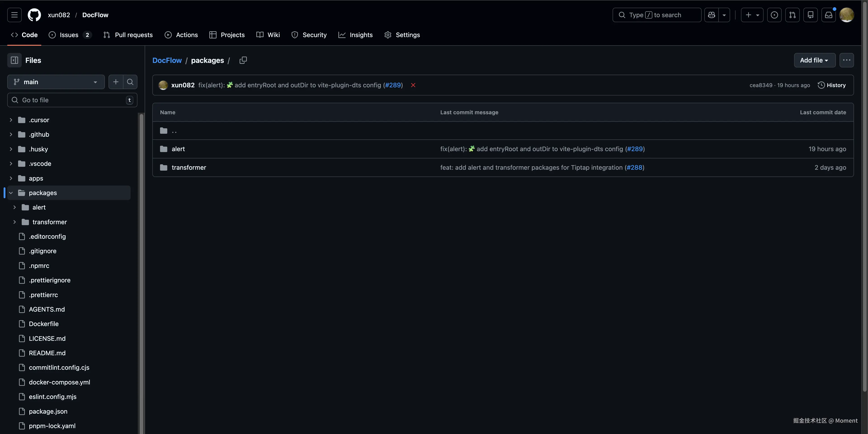
Task: Switch to the Issues tab
Action: [69, 35]
